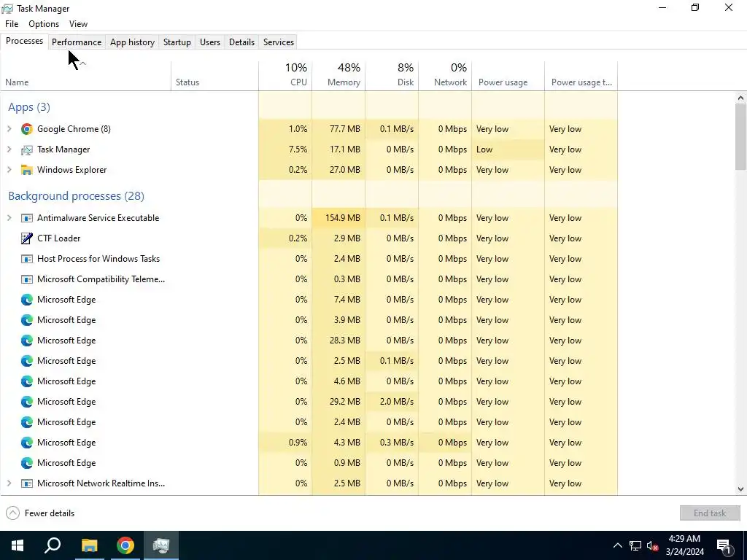
Task: Click Edge icon in the 29.2 MB row
Action: pyautogui.click(x=27, y=402)
